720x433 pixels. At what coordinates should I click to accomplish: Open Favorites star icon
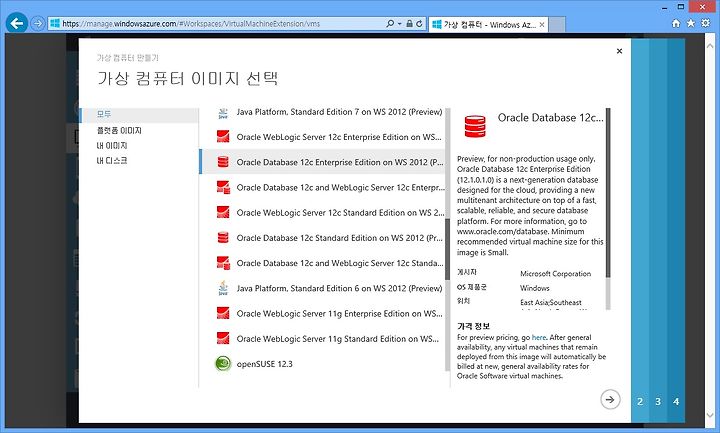691,23
